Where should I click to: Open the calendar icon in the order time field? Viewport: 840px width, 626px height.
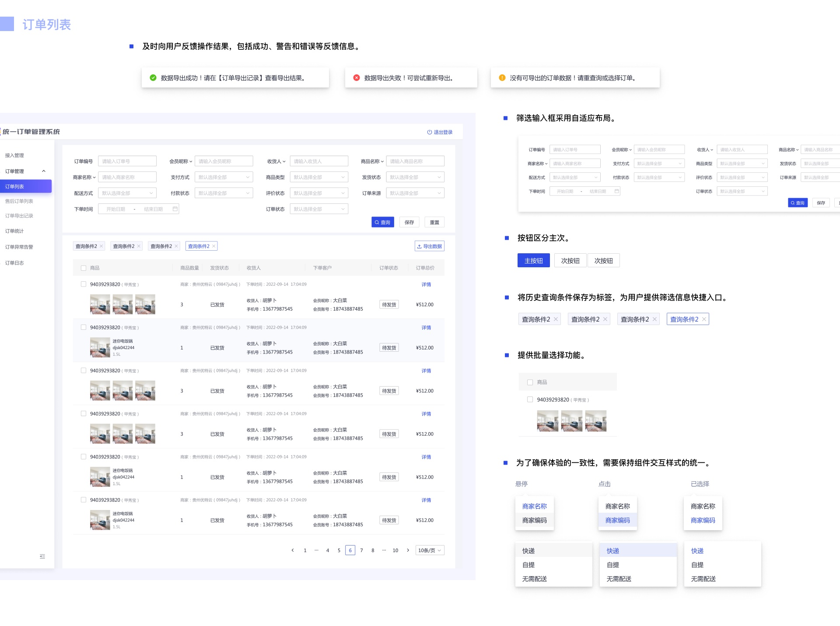coord(175,209)
